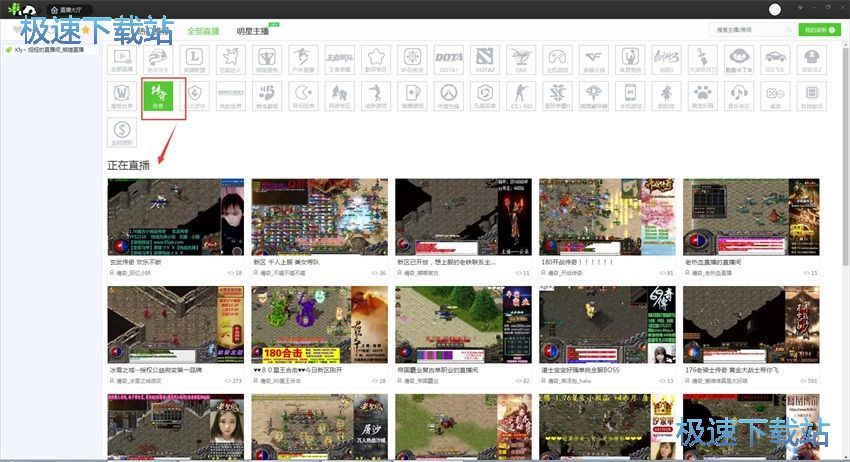The height and width of the screenshot is (462, 850).
Task: Select the sports basketball player category
Action: coord(630,60)
